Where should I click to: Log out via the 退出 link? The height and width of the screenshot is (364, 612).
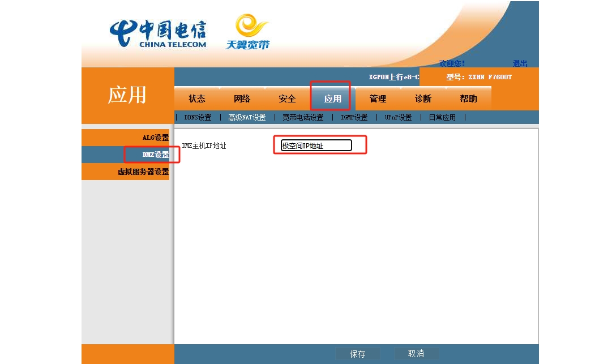point(520,63)
